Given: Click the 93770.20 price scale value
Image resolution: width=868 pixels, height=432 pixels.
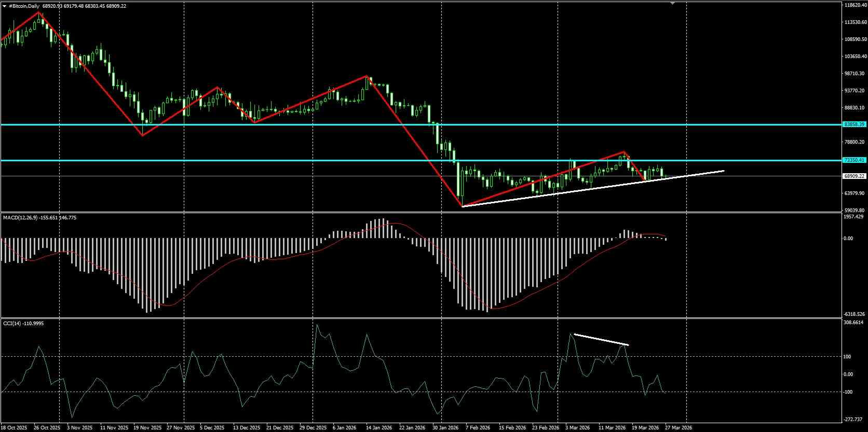Looking at the screenshot, I should 855,90.
